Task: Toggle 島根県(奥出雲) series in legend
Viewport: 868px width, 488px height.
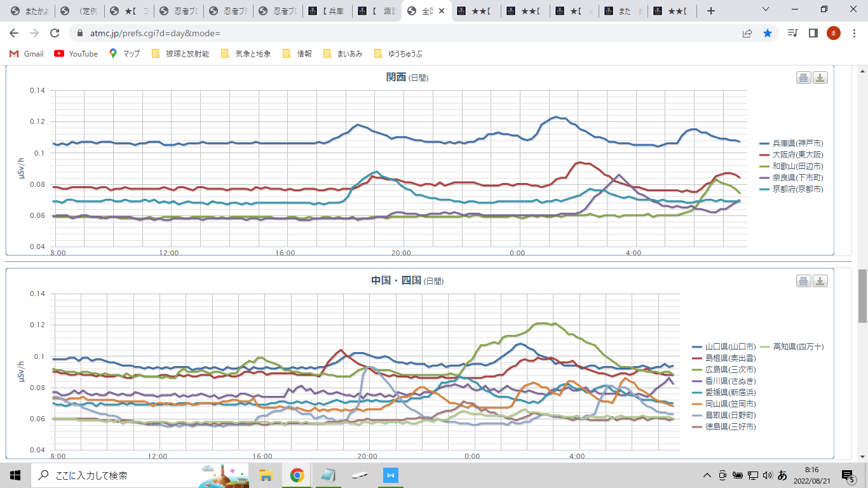Action: pyautogui.click(x=724, y=358)
